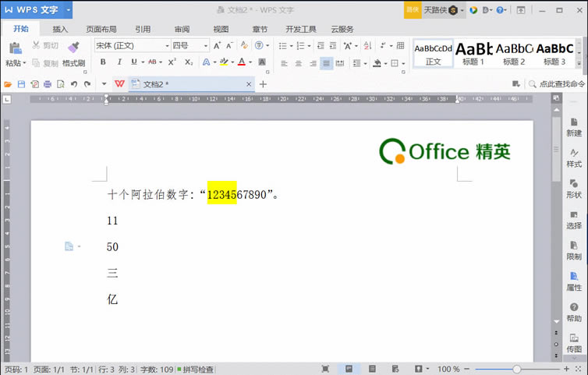Click the Paste clipboard icon

[x=15, y=48]
